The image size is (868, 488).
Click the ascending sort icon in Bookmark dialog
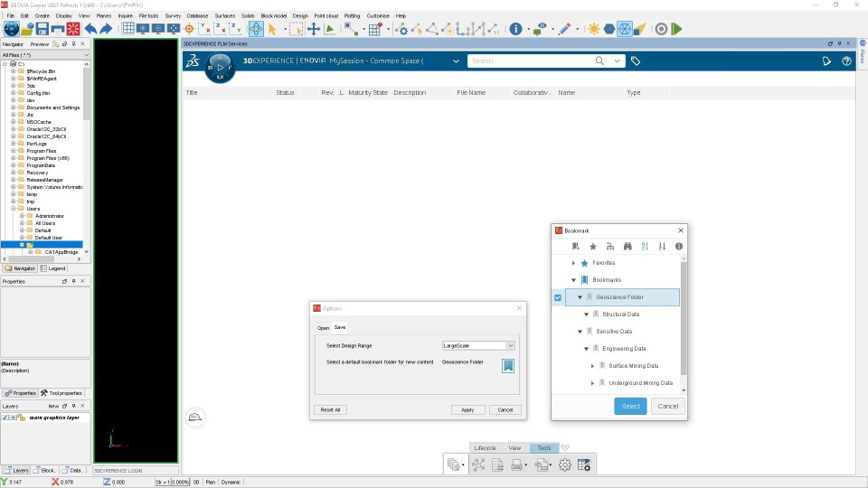click(645, 246)
